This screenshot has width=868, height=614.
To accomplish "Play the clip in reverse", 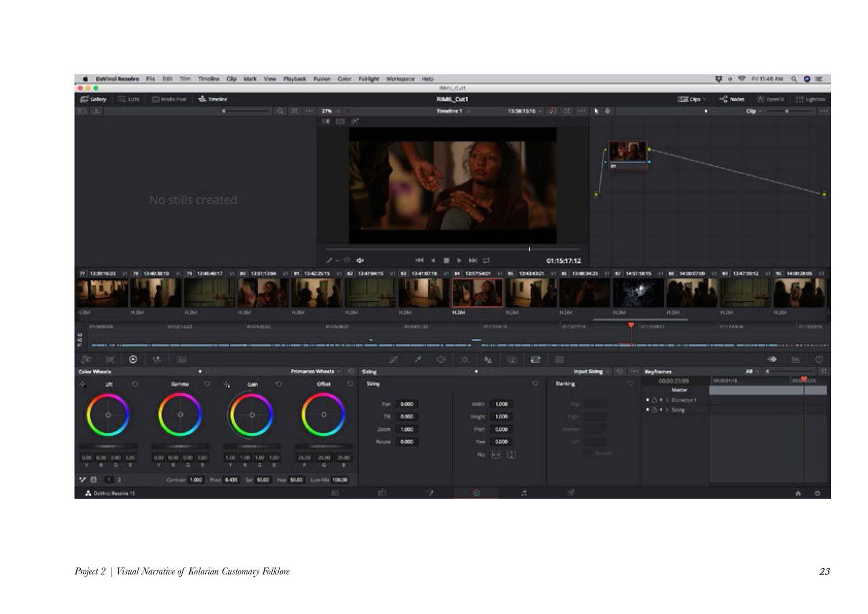I will (433, 261).
